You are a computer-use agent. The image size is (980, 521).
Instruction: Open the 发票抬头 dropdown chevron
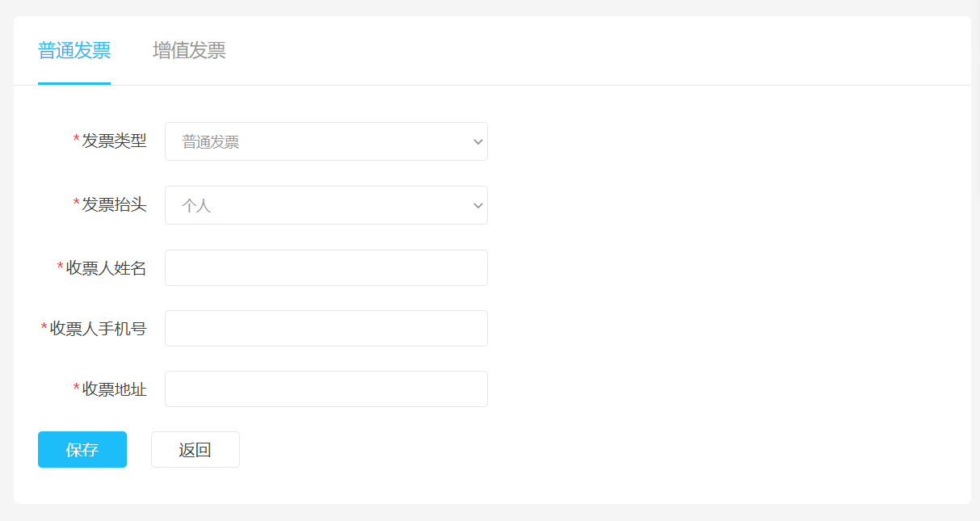click(x=477, y=206)
